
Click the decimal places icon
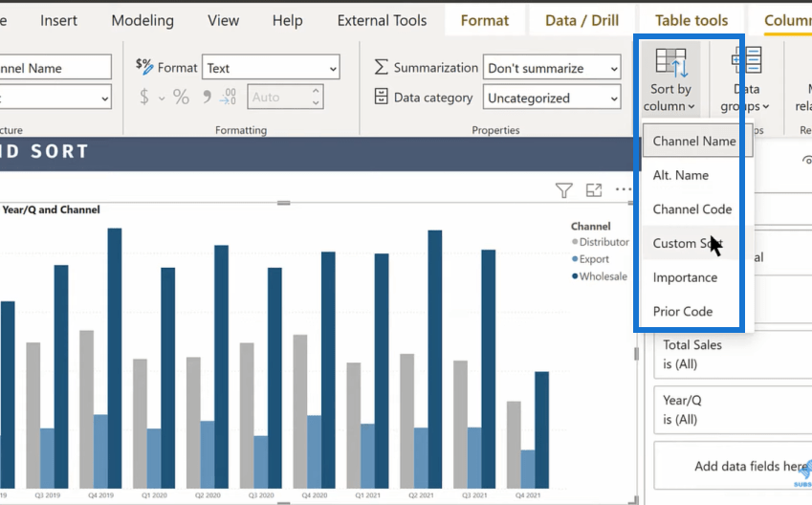coord(228,97)
